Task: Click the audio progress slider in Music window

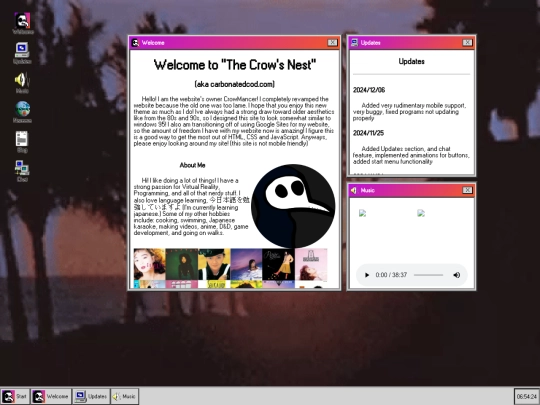Action: [428, 275]
